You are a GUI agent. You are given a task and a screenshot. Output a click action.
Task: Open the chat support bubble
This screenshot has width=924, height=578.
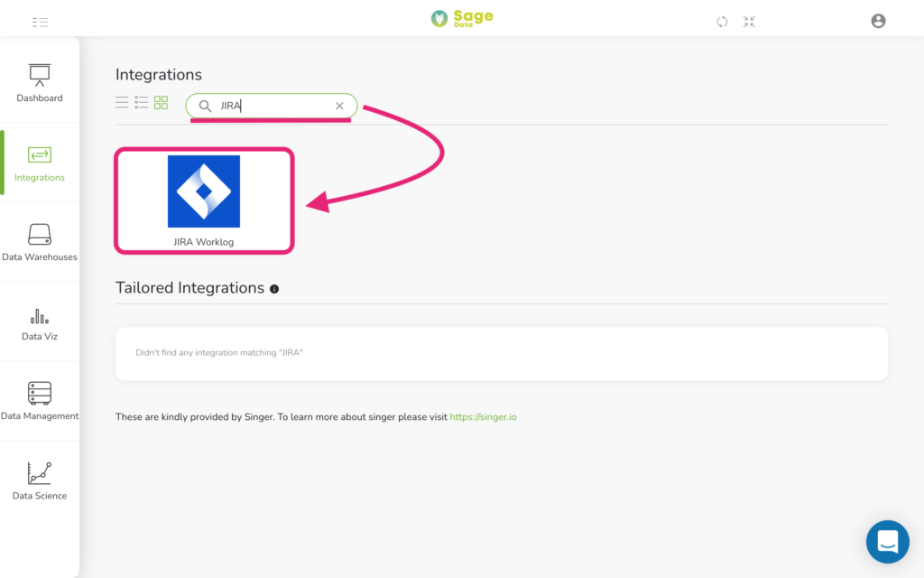tap(888, 542)
